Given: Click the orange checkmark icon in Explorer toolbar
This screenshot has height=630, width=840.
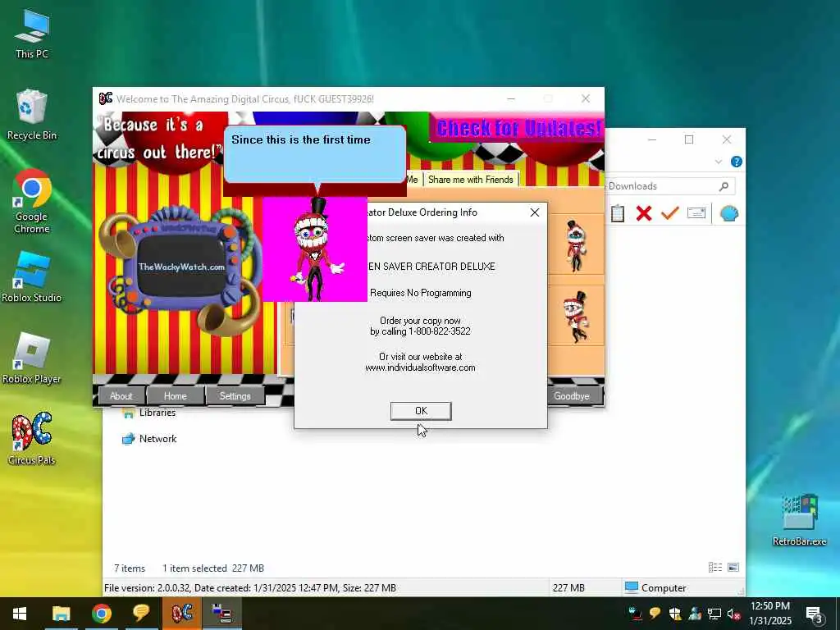Looking at the screenshot, I should 669,213.
